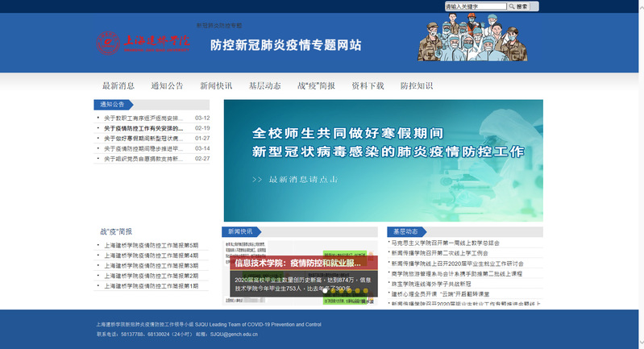This screenshot has width=644, height=349.
Task: Go to 新闻快讯 in navigation bar
Action: coord(216,85)
